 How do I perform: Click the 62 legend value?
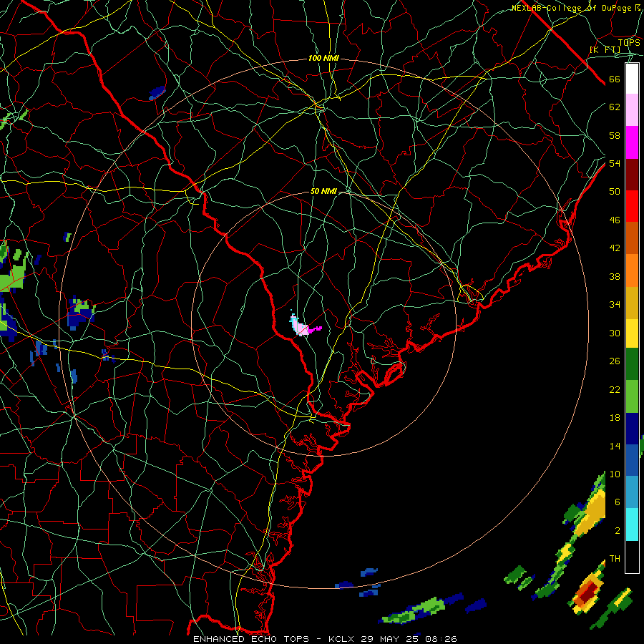(x=615, y=107)
